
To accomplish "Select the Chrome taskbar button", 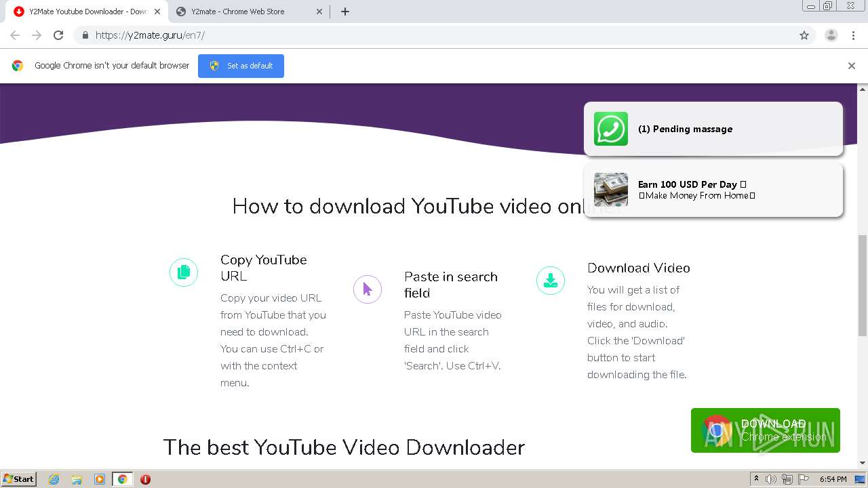I will click(122, 479).
